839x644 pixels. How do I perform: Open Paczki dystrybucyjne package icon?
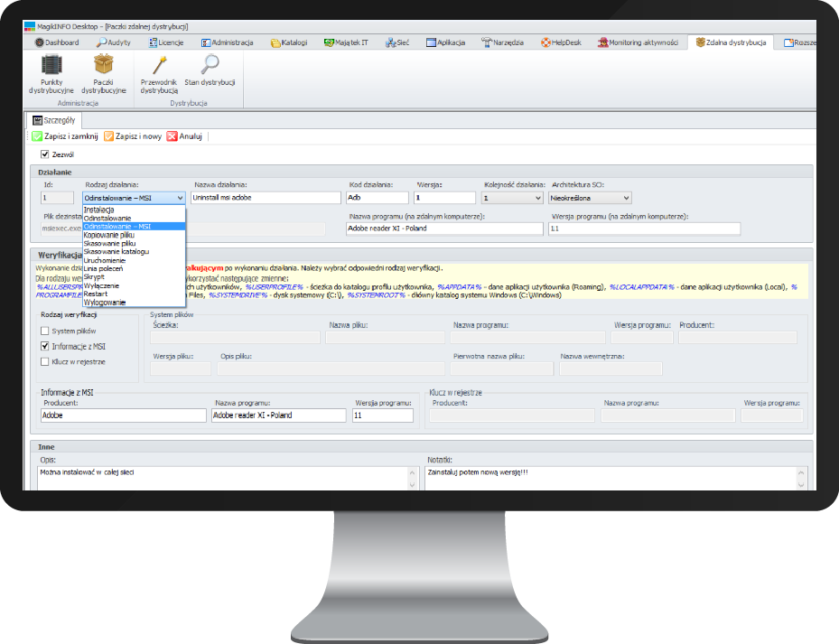tap(103, 64)
